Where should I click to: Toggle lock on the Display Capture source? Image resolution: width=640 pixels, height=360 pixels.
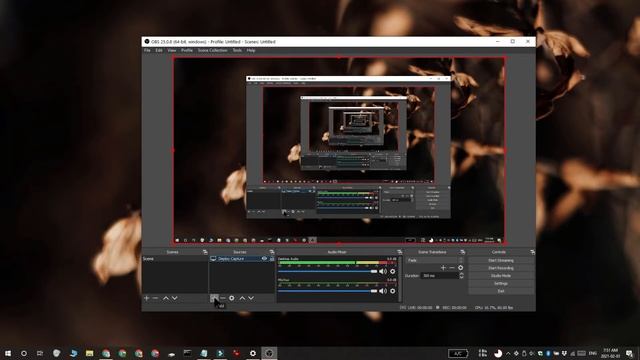[271, 259]
